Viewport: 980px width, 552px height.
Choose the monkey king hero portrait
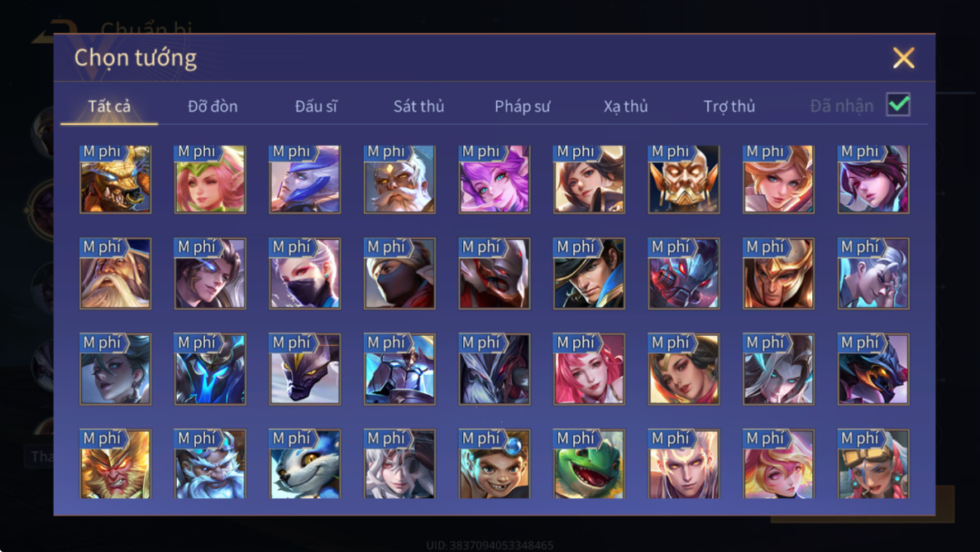[115, 463]
